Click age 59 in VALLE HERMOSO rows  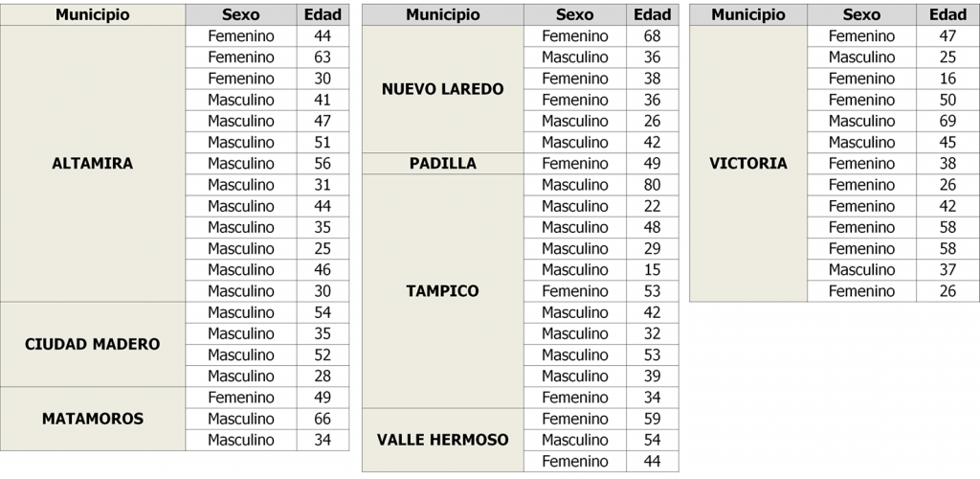pyautogui.click(x=653, y=419)
